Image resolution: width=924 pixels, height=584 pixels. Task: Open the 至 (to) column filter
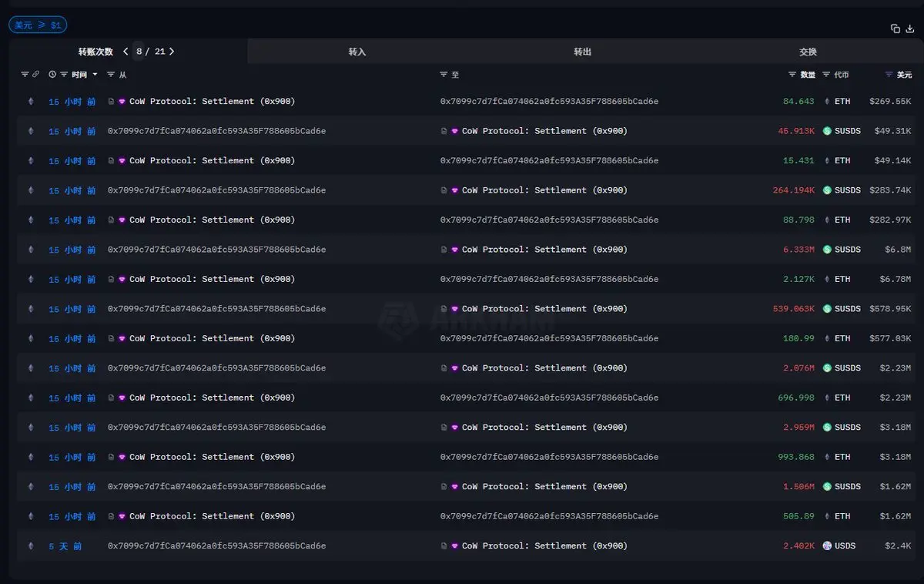coord(444,75)
